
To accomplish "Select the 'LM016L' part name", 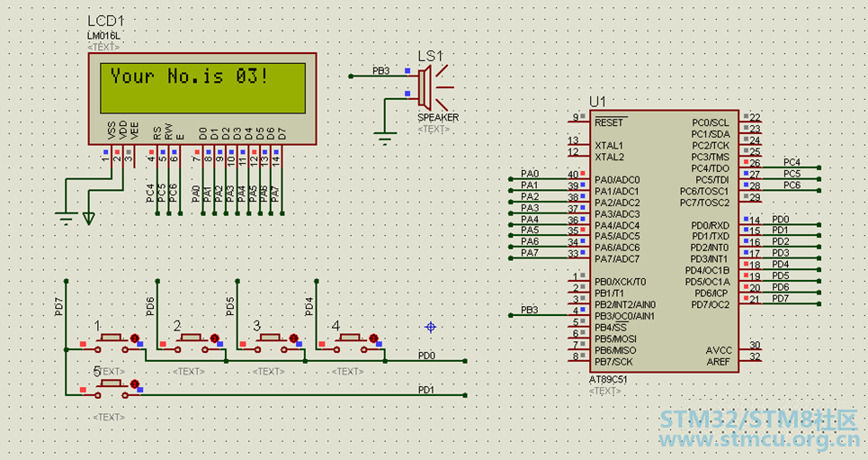I will tap(103, 36).
